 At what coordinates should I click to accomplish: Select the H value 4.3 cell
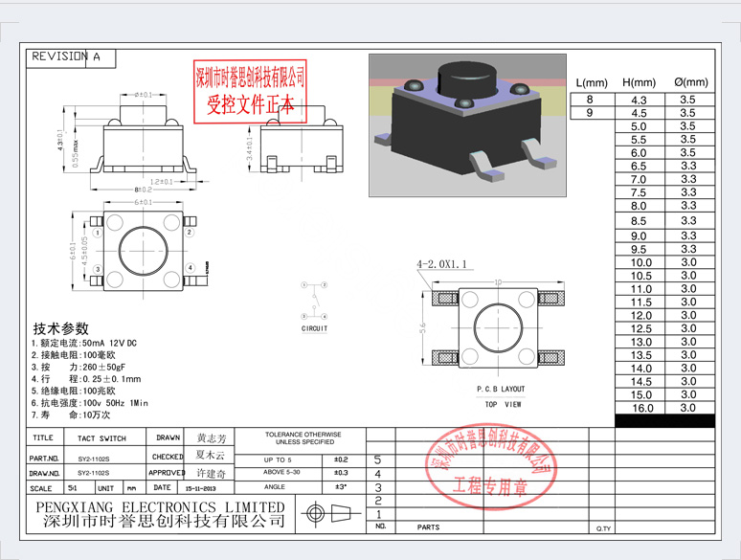[x=640, y=100]
